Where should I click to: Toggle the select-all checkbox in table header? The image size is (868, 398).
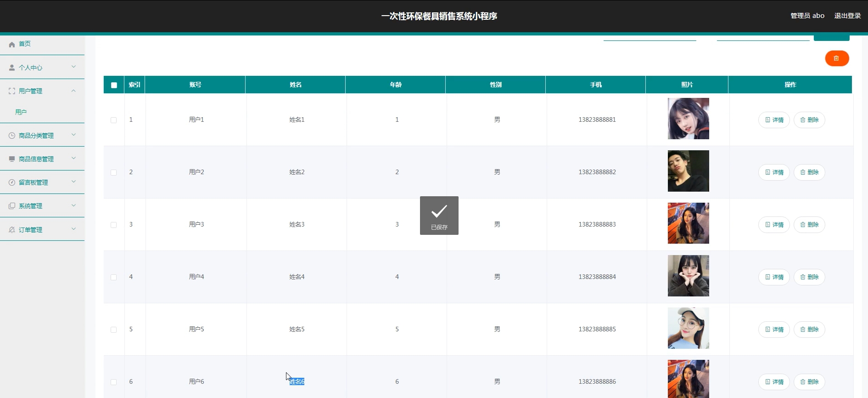point(114,85)
